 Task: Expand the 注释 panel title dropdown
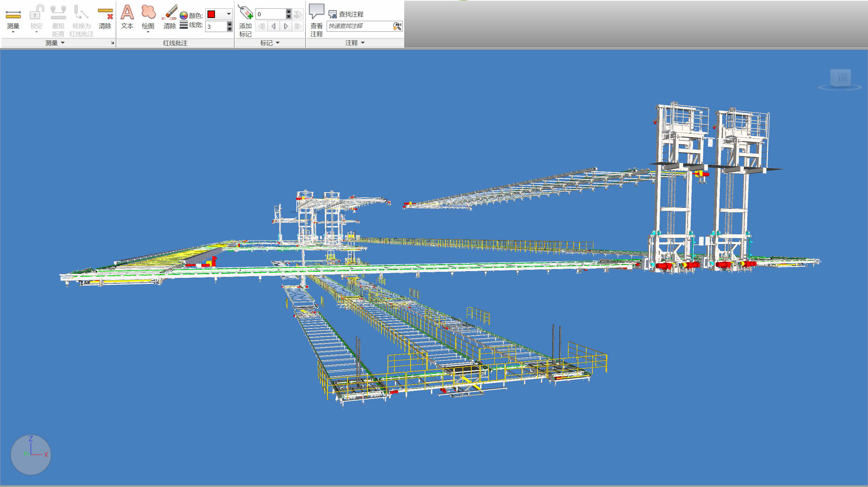click(363, 43)
